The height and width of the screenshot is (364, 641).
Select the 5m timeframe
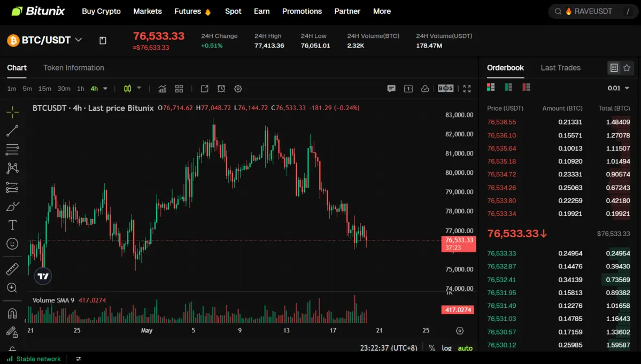pyautogui.click(x=27, y=89)
